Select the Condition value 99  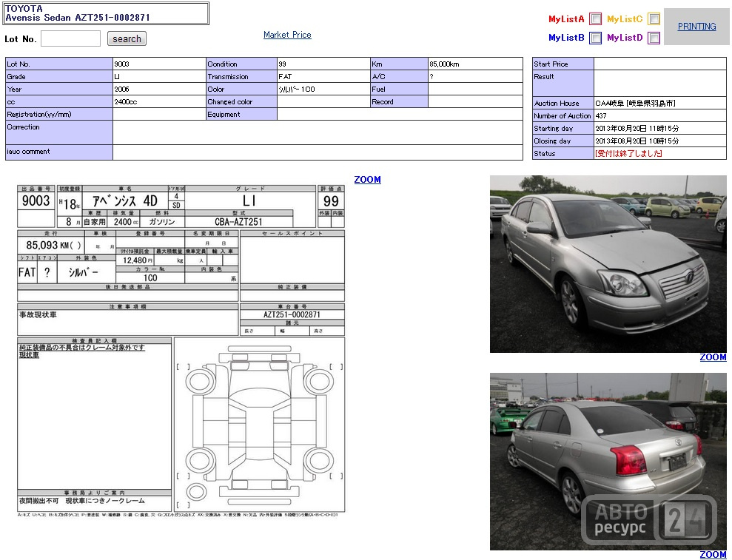click(x=282, y=64)
